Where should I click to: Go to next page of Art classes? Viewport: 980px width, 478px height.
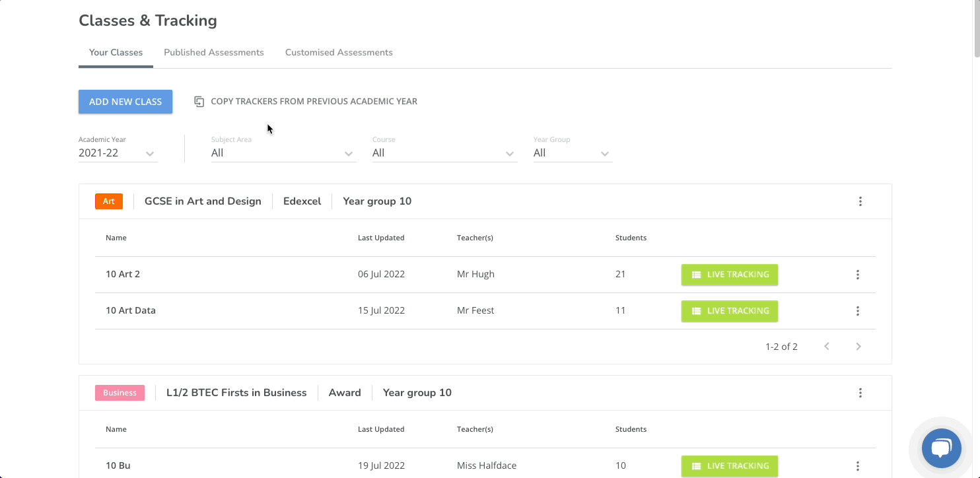858,347
